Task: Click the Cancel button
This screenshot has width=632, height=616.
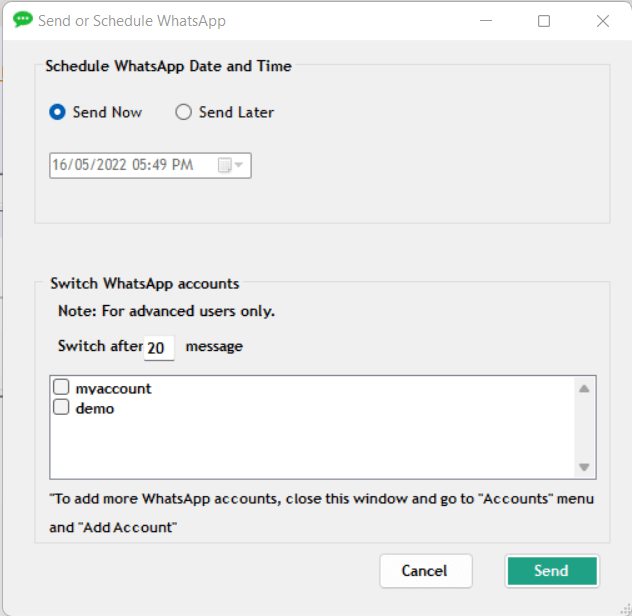Action: [x=425, y=571]
